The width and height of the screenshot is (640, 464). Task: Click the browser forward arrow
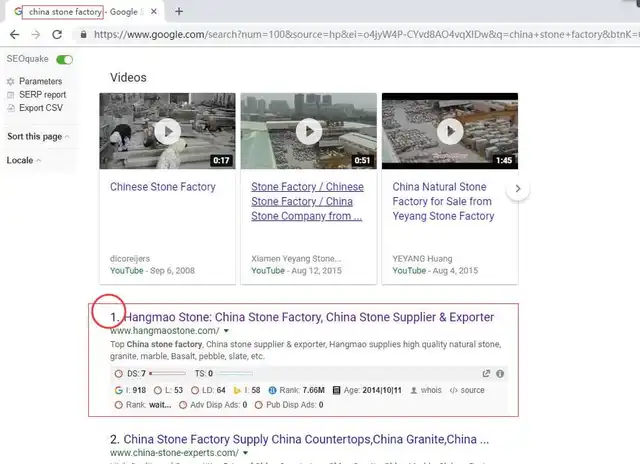pyautogui.click(x=36, y=35)
